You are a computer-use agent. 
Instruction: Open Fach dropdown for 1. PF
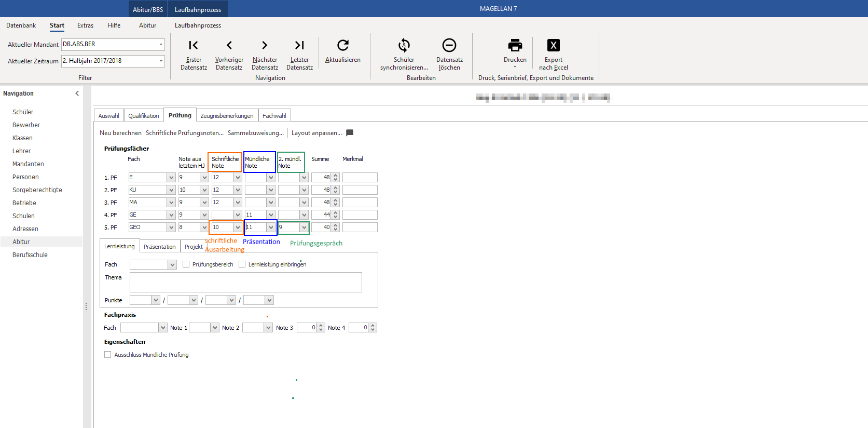(171, 178)
